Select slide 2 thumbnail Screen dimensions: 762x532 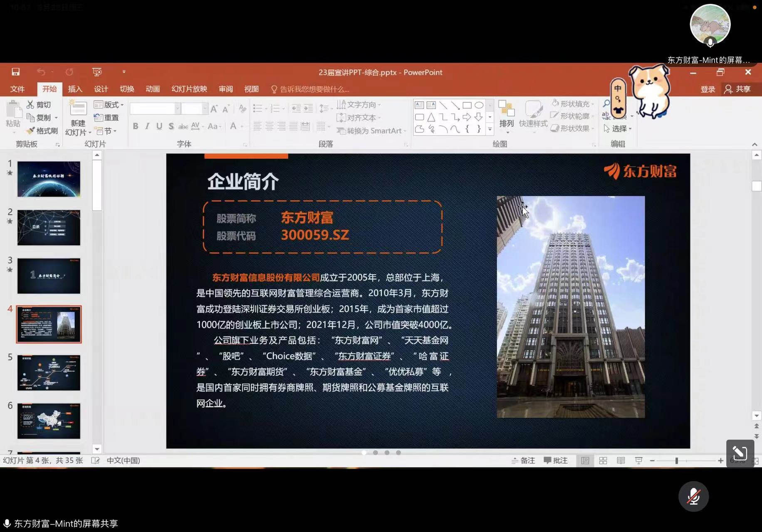tap(49, 227)
